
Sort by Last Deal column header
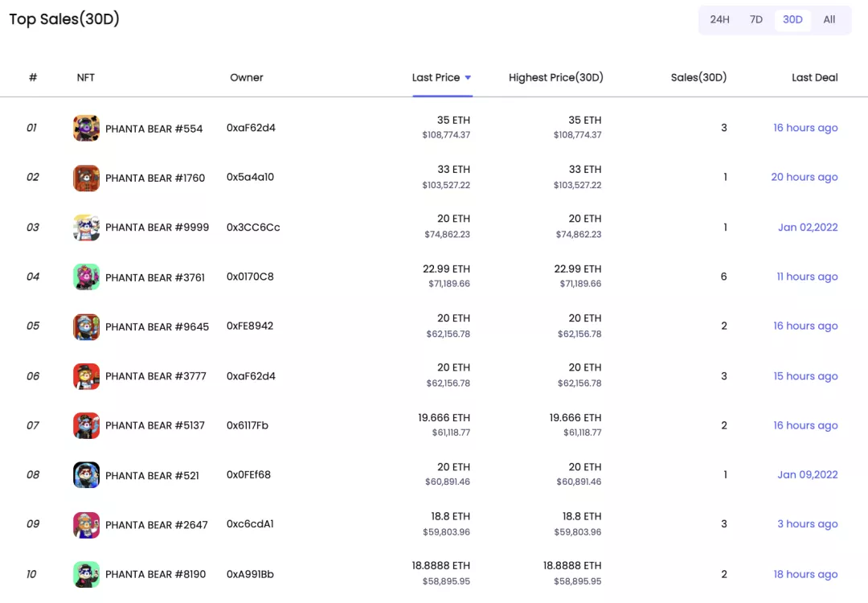tap(814, 77)
